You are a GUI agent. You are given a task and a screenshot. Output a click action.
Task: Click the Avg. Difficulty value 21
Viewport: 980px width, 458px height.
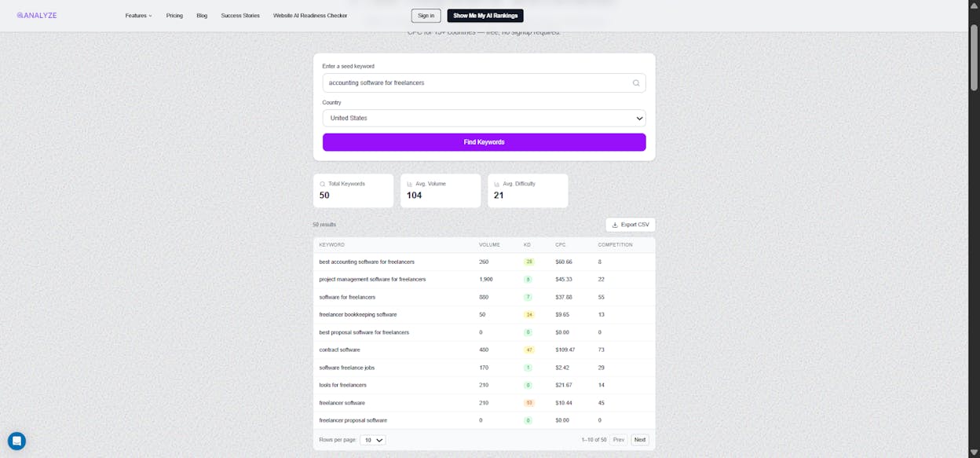pos(499,195)
